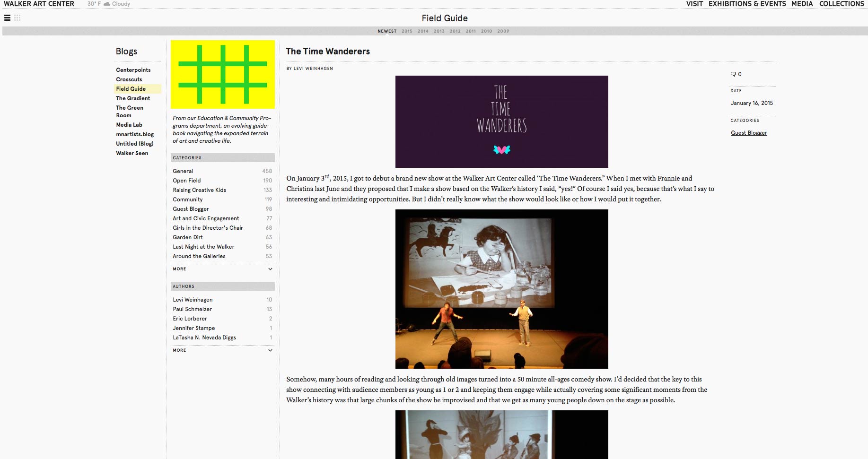Open the stage performance photo
The width and height of the screenshot is (868, 459).
[501, 289]
